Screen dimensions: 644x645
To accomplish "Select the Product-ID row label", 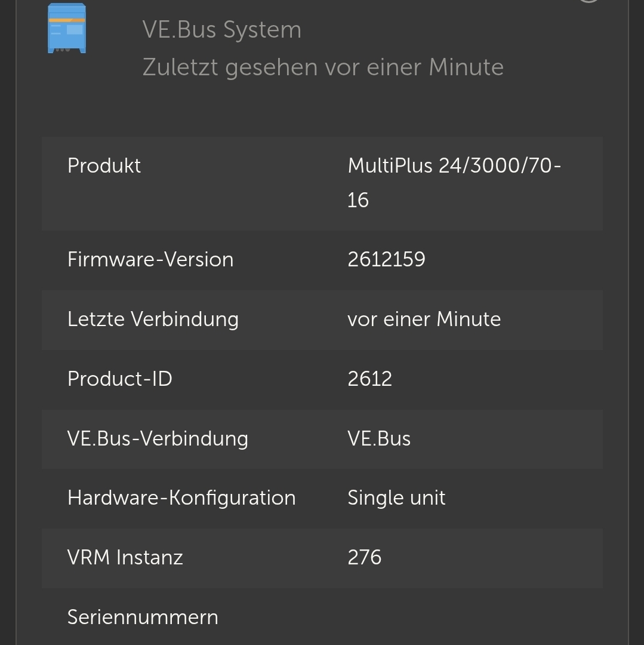I will tap(120, 379).
